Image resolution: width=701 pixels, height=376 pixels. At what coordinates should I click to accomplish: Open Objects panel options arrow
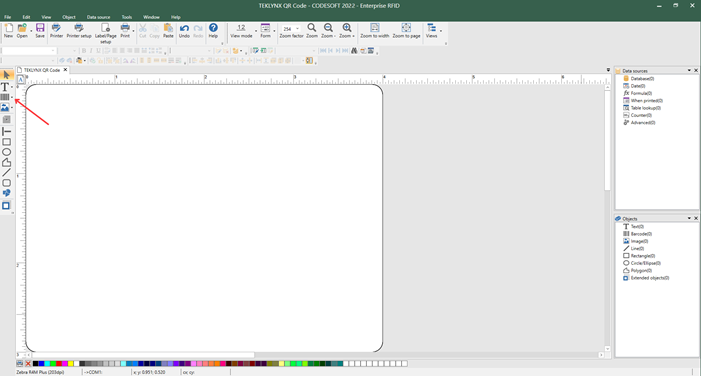[689, 218]
